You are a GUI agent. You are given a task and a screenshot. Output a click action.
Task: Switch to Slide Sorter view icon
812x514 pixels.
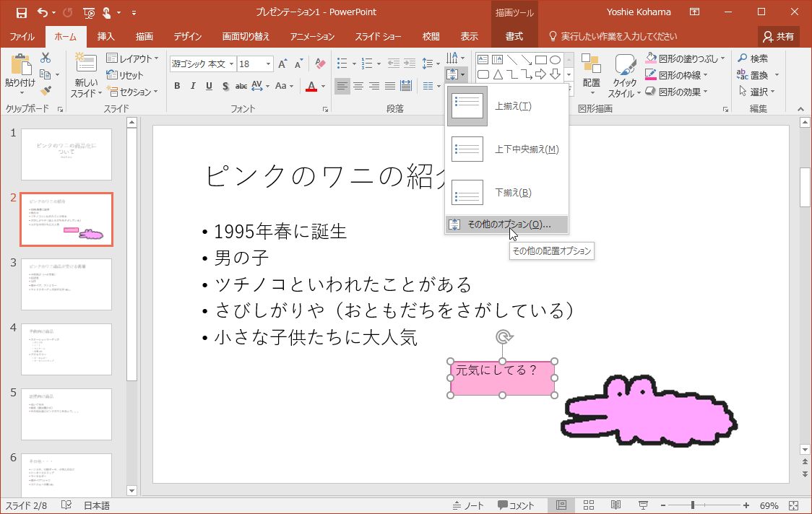pyautogui.click(x=588, y=505)
